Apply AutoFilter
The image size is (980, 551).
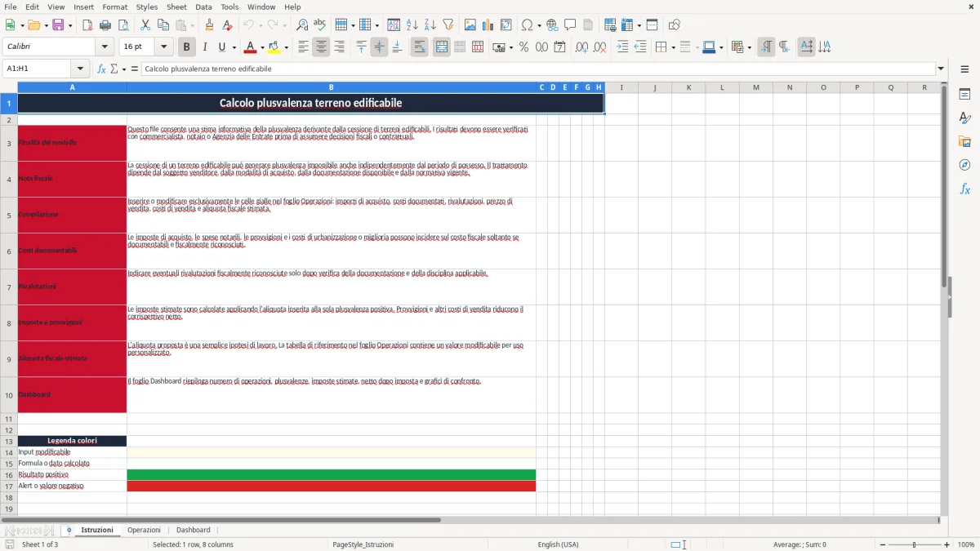[x=448, y=25]
